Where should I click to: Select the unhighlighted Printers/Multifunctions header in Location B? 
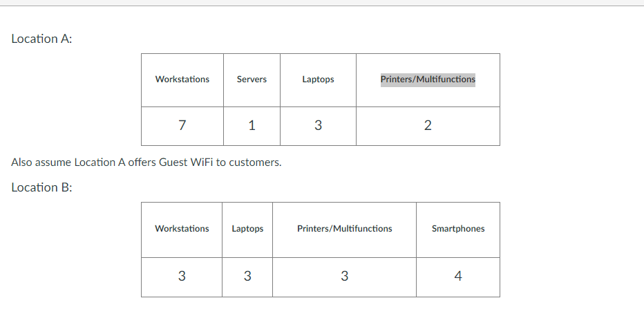345,228
